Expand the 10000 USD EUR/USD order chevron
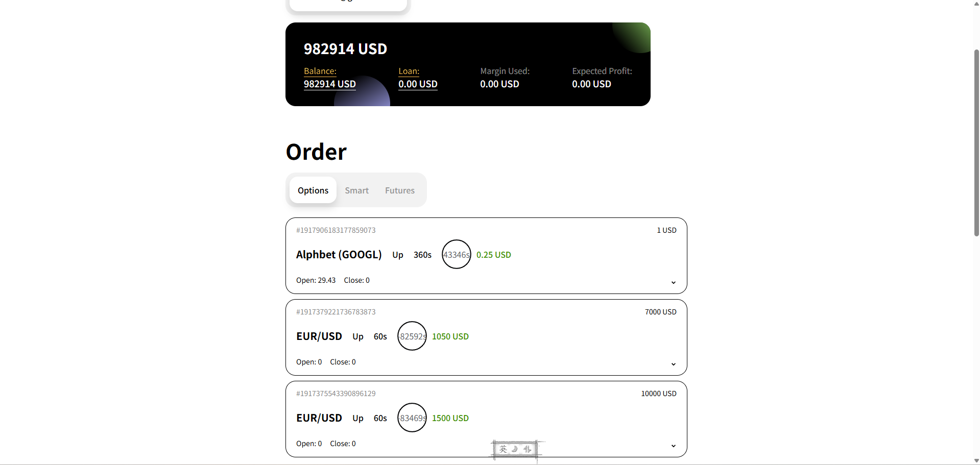Screen dimensions: 980x465 coord(673,446)
